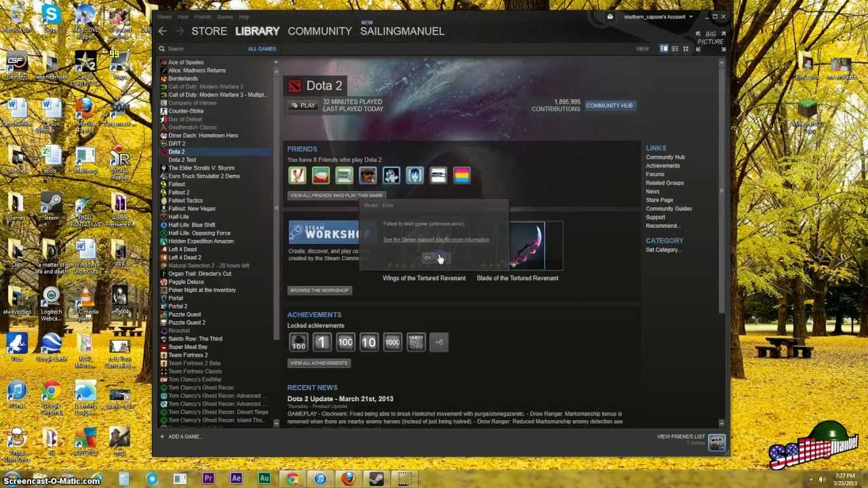Click BROWSE THE WORKSHOP button
This screenshot has height=488, width=868.
tap(319, 290)
